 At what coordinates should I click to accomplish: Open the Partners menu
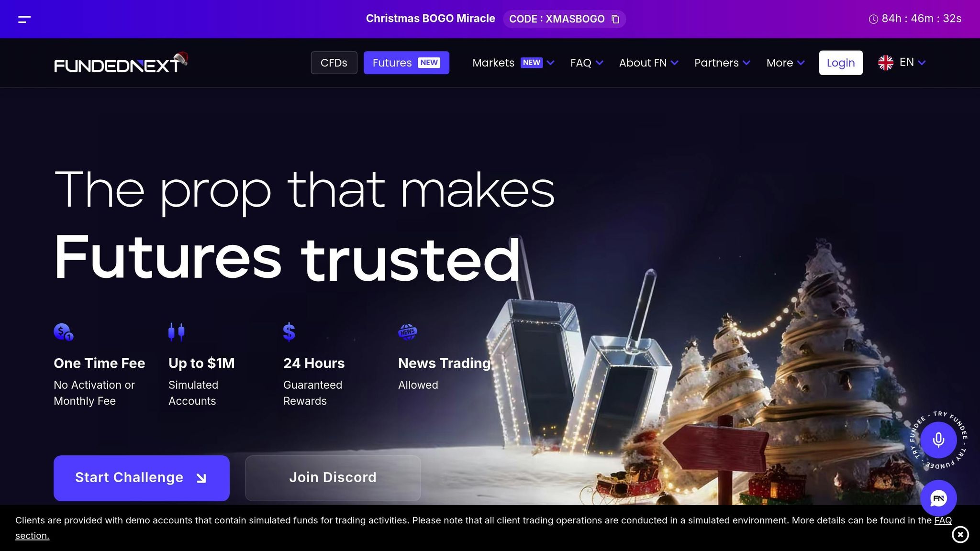[722, 63]
